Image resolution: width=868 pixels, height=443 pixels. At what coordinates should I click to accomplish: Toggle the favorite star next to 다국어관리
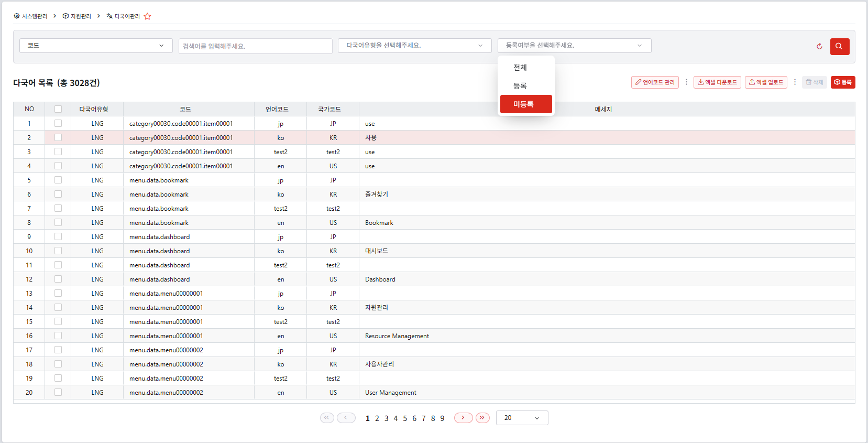click(147, 16)
